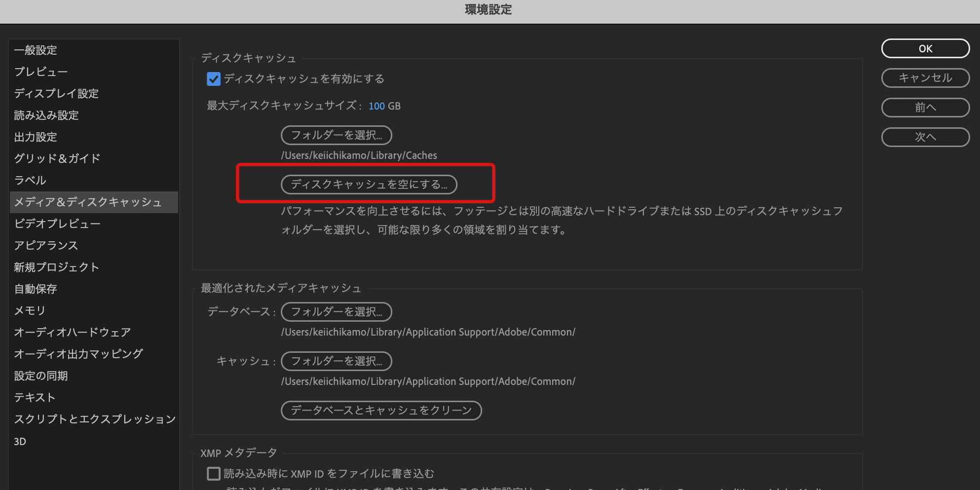The image size is (980, 490).
Task: Click the 100 GB cache size value
Action: [x=377, y=106]
